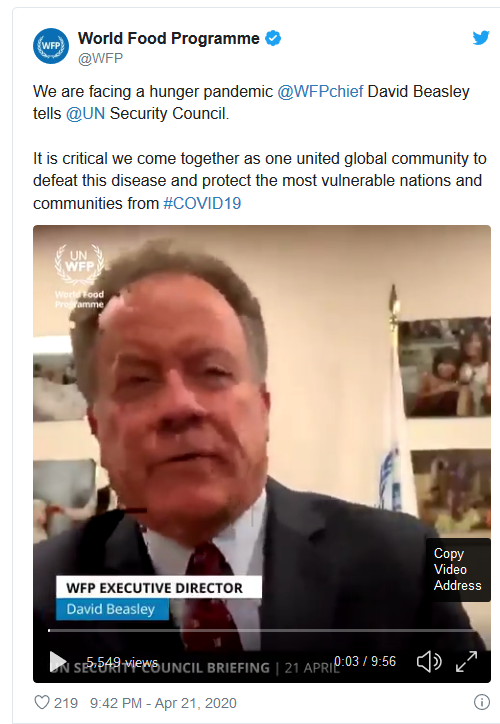Click the 219 likes count
Viewport: 500px width, 724px height.
tap(66, 703)
